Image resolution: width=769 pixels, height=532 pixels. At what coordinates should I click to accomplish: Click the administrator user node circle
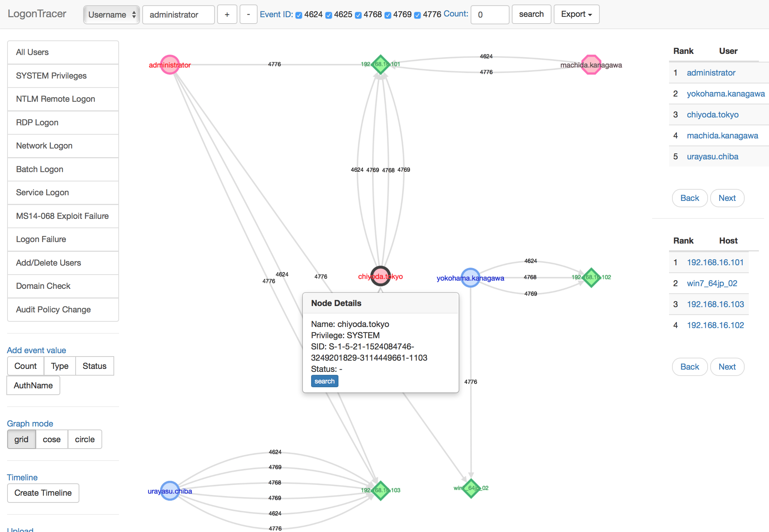(170, 65)
